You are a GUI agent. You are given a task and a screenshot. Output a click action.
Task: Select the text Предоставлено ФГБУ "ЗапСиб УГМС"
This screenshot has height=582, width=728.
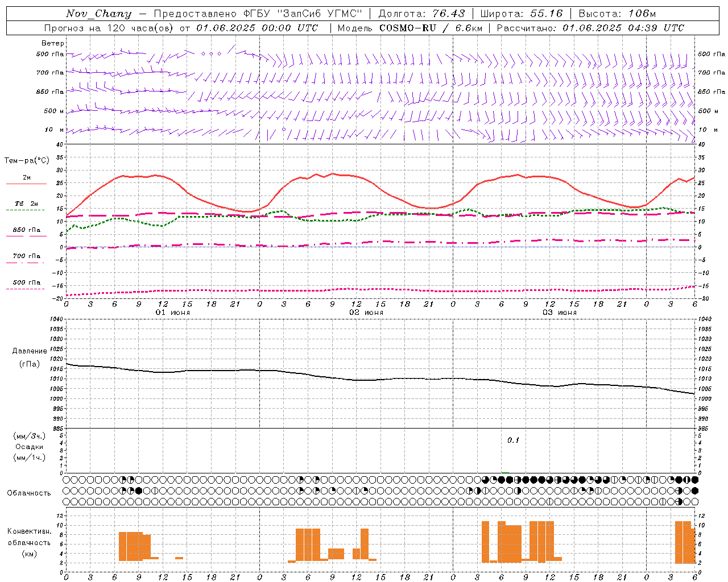click(x=258, y=14)
